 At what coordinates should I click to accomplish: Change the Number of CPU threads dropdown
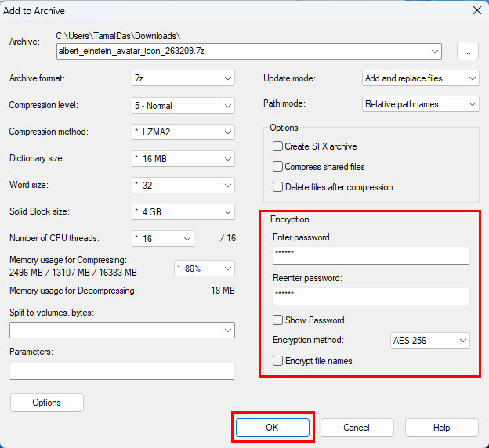pyautogui.click(x=163, y=238)
